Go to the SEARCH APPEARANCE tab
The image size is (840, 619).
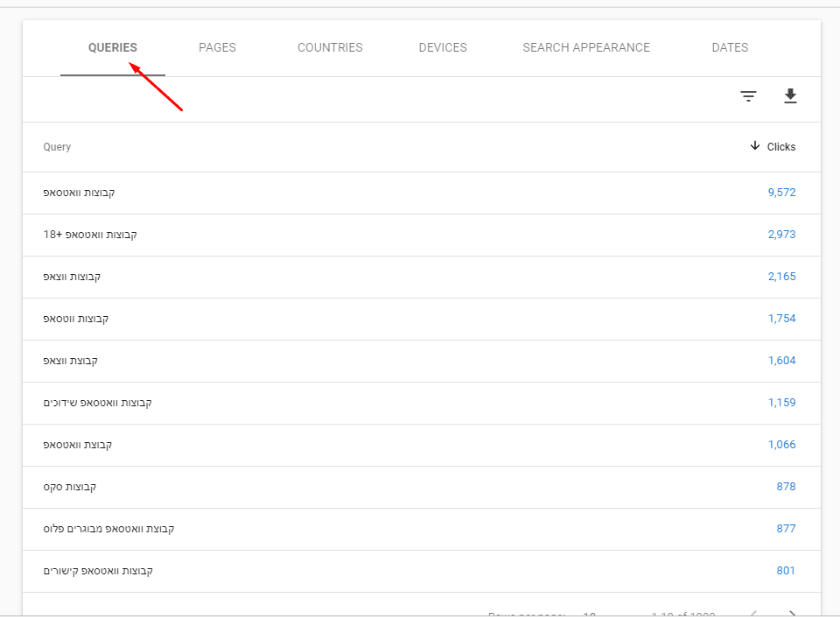586,47
